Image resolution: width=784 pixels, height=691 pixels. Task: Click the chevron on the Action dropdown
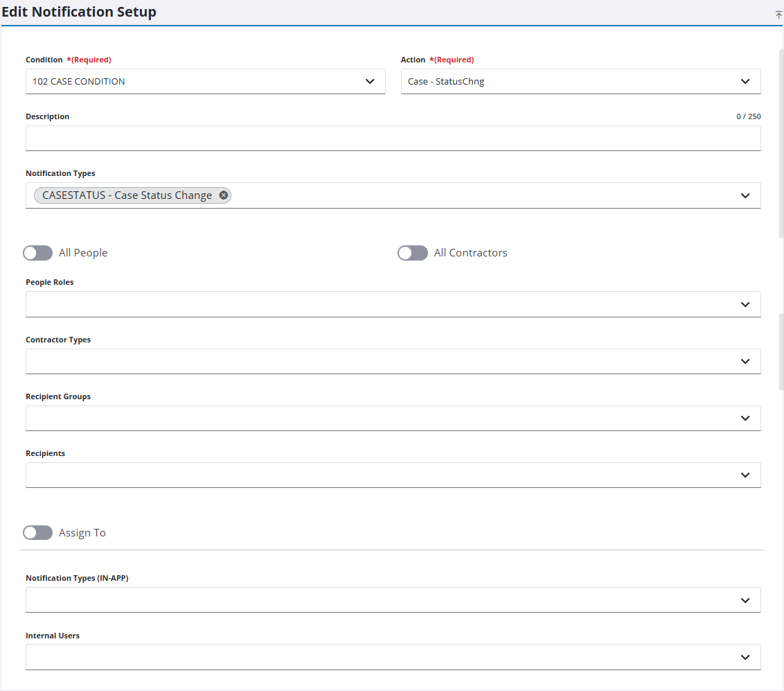[746, 81]
